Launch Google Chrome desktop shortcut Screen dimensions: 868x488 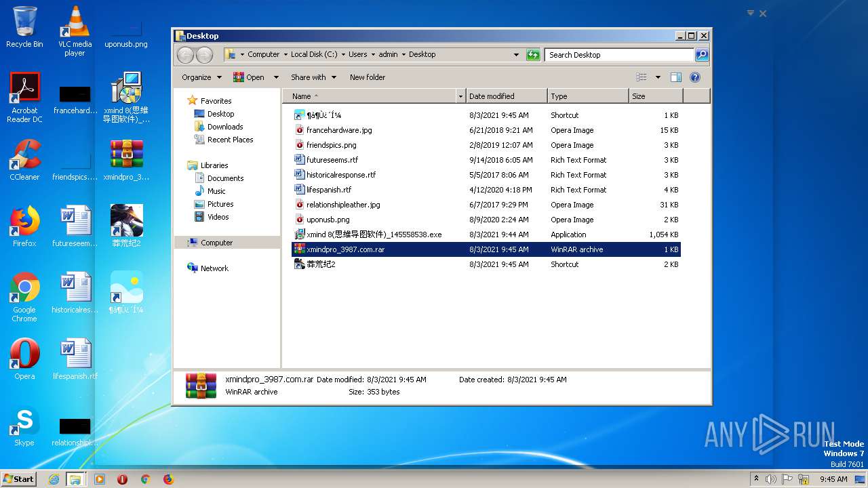coord(24,297)
